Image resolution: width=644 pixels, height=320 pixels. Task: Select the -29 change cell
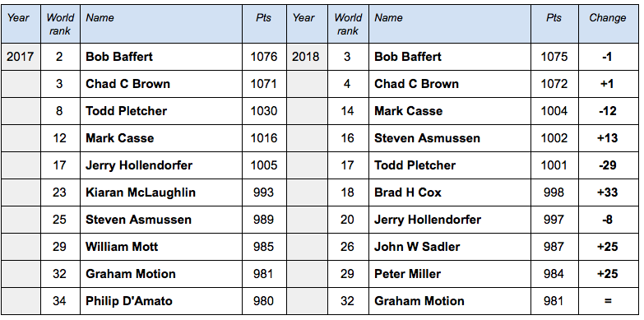tap(608, 165)
